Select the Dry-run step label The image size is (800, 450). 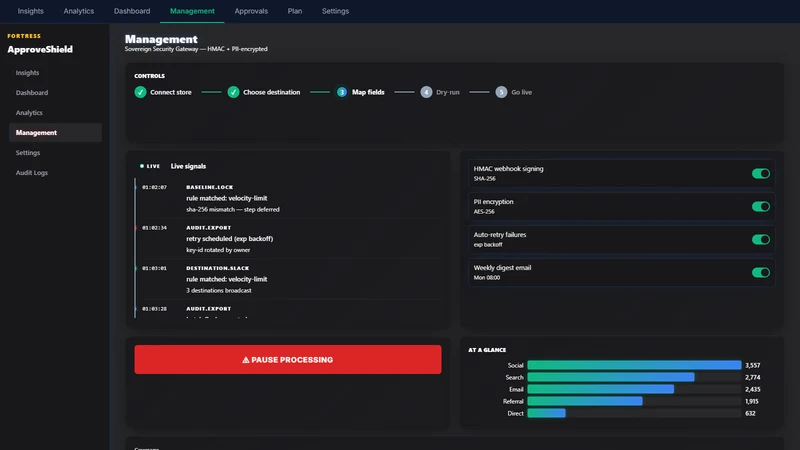point(447,92)
